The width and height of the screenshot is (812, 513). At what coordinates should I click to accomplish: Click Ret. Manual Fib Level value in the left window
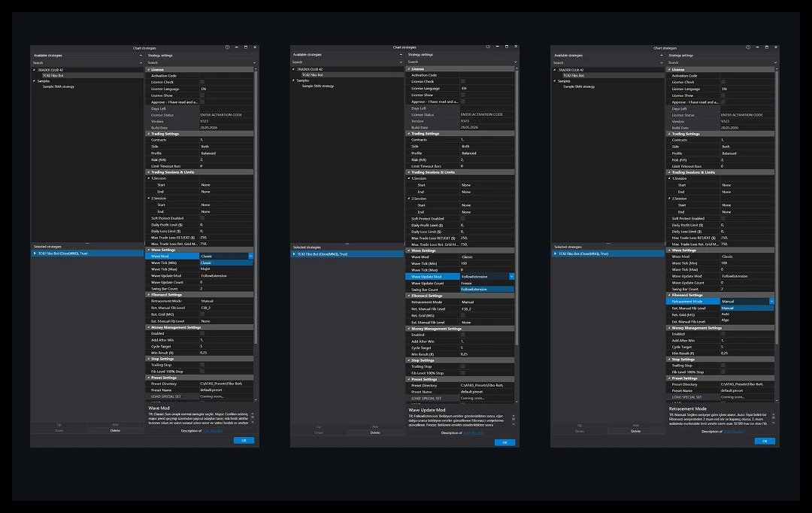click(226, 308)
